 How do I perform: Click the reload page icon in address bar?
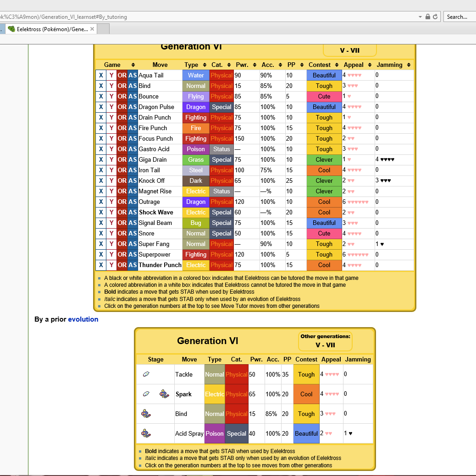pos(435,16)
